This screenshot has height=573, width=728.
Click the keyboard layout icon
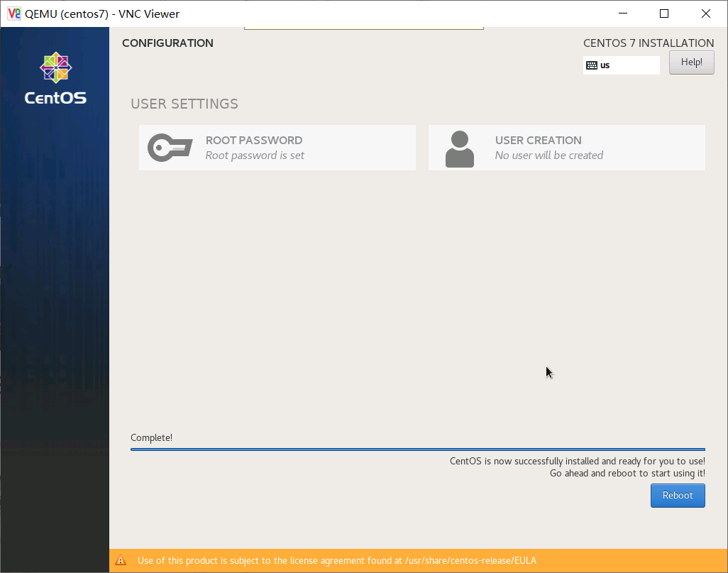coord(592,65)
